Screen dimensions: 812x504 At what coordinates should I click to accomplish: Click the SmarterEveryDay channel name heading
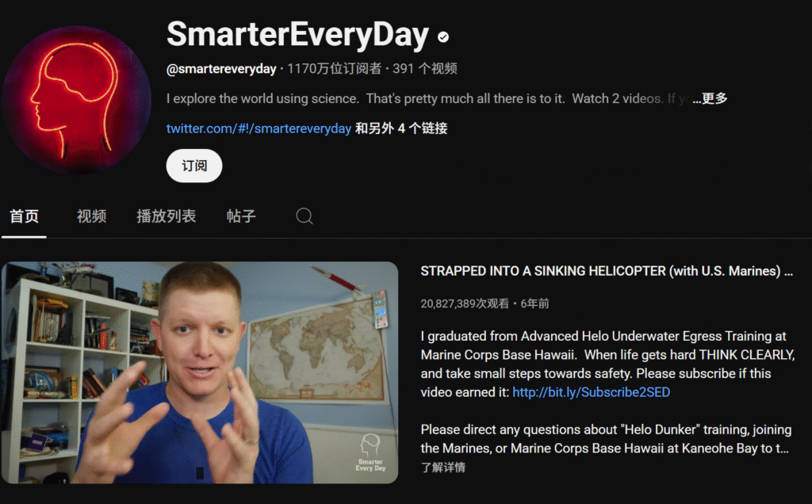tap(298, 35)
